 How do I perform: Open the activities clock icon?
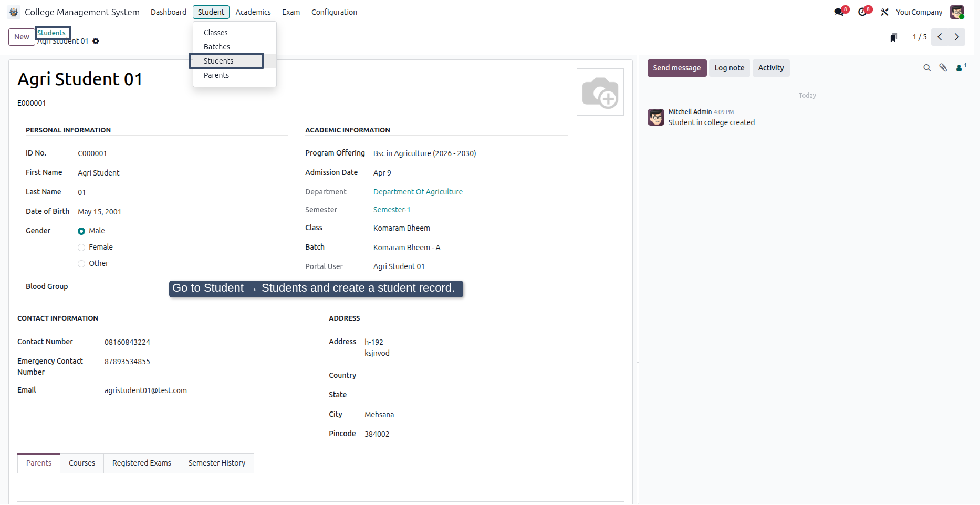(x=862, y=12)
